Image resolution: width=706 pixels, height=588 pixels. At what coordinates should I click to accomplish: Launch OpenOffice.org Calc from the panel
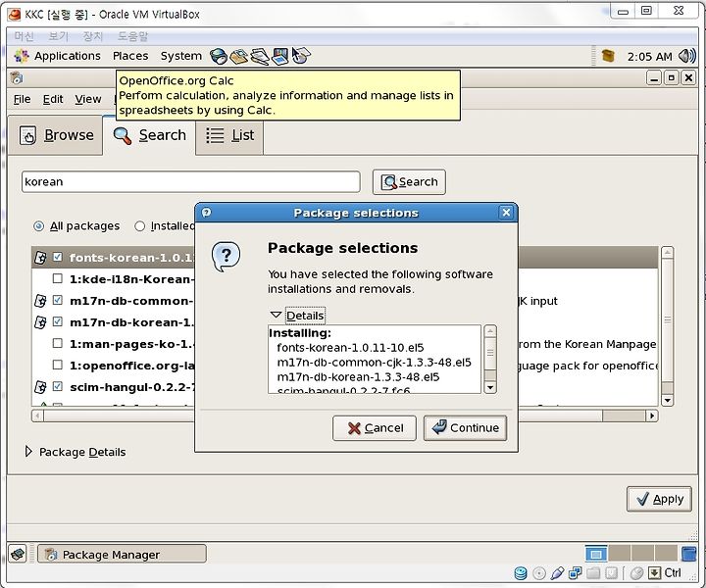click(301, 56)
